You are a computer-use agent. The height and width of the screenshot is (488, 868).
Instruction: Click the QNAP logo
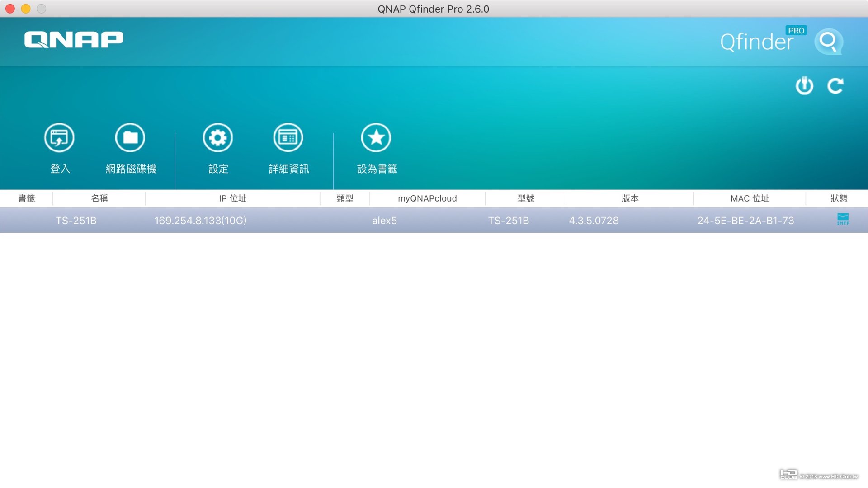[x=74, y=40]
